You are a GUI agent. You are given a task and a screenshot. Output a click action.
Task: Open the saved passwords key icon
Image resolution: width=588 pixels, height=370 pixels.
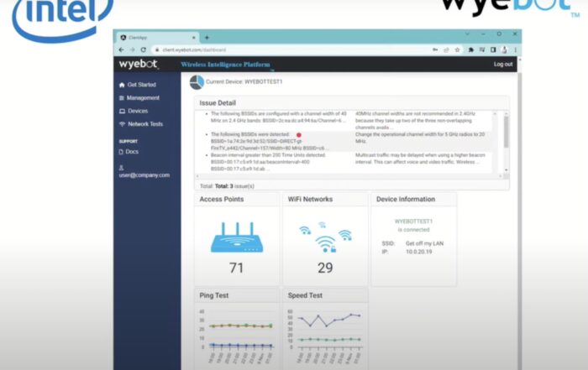pyautogui.click(x=435, y=50)
